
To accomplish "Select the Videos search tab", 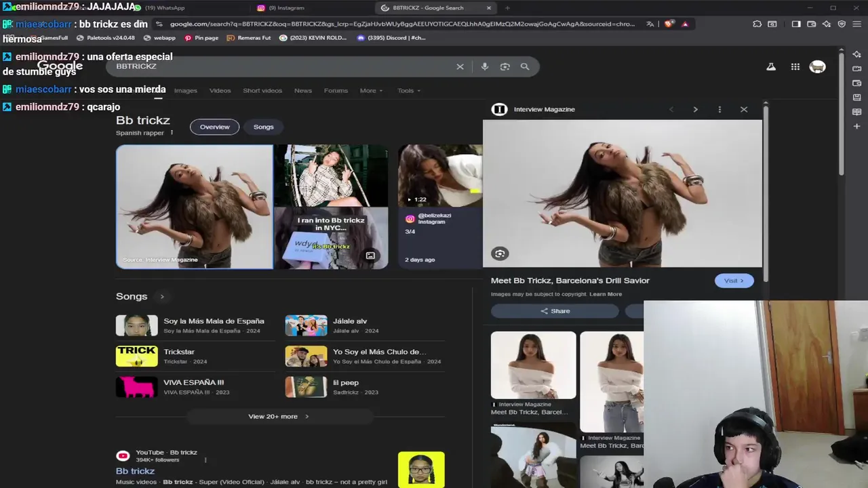I will [x=220, y=90].
